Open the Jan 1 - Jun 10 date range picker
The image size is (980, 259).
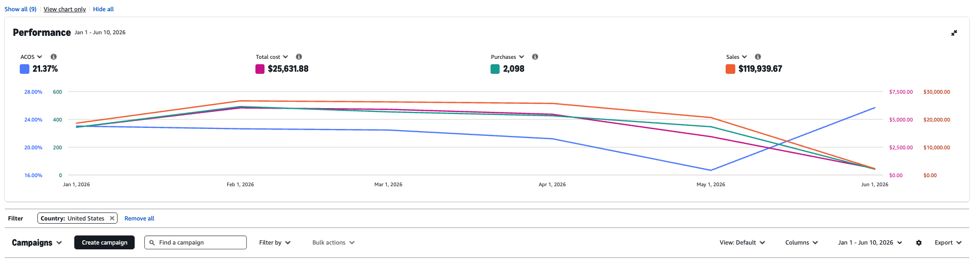[870, 243]
